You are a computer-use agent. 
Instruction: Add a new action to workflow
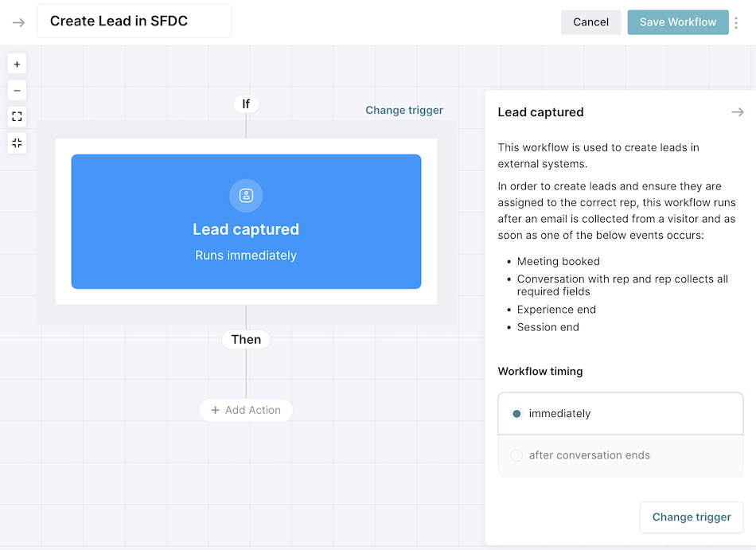(x=246, y=410)
